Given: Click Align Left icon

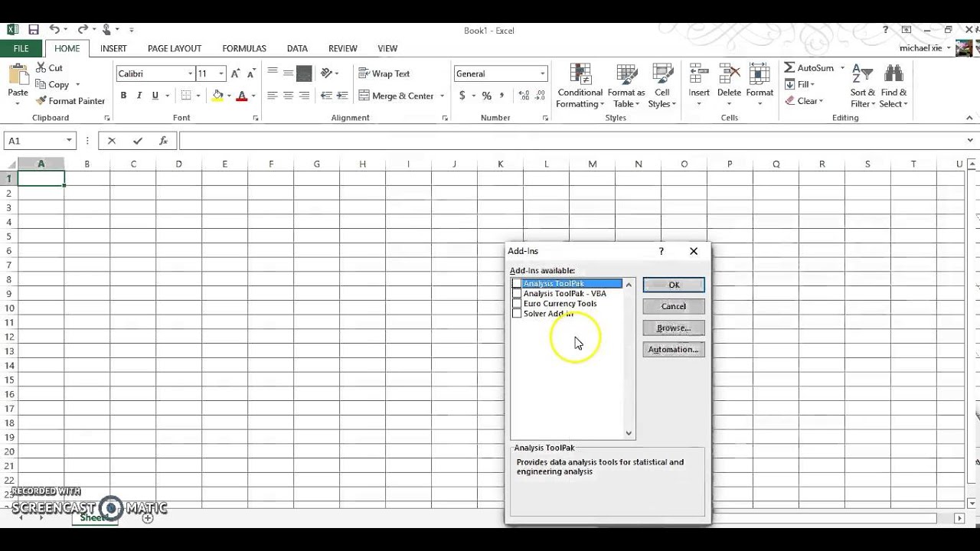Looking at the screenshot, I should click(x=272, y=96).
